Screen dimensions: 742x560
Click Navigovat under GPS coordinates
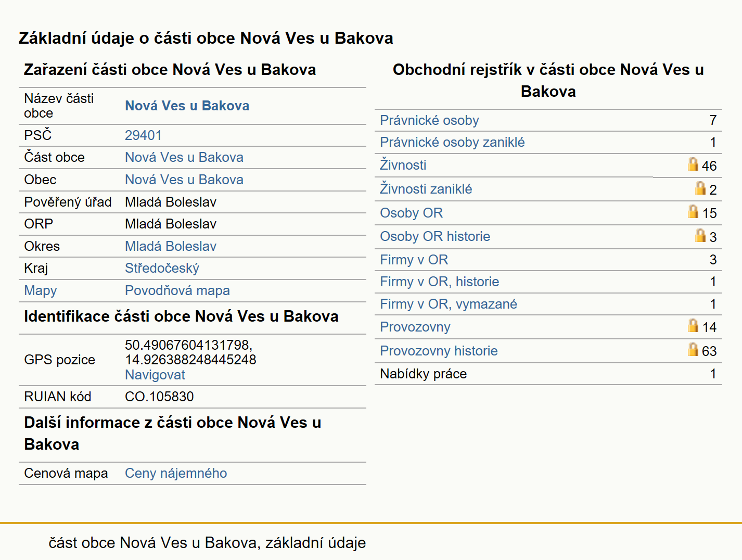click(155, 375)
